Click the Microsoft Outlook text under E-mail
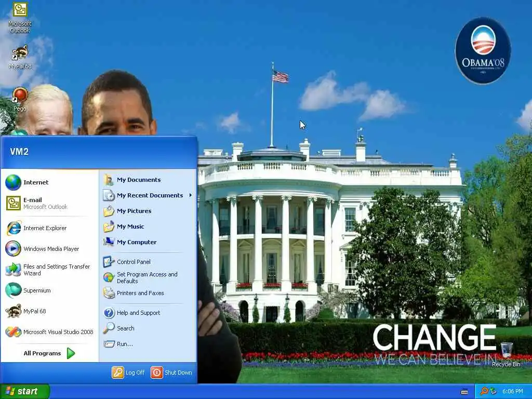532x399 pixels. [x=46, y=207]
